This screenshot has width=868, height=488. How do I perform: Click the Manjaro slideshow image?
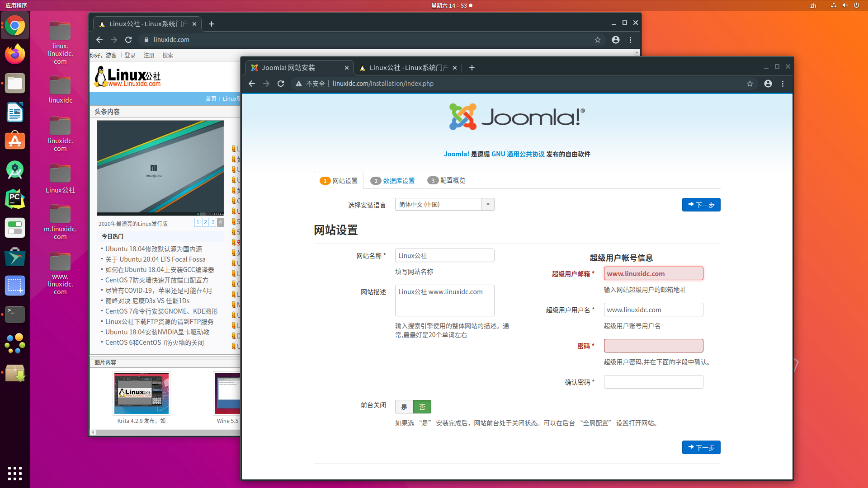click(x=160, y=168)
